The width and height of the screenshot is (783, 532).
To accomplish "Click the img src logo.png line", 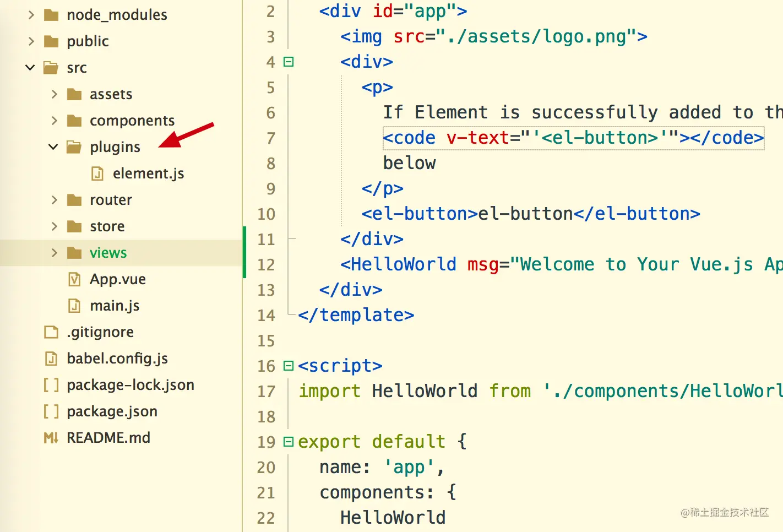I will pyautogui.click(x=494, y=36).
